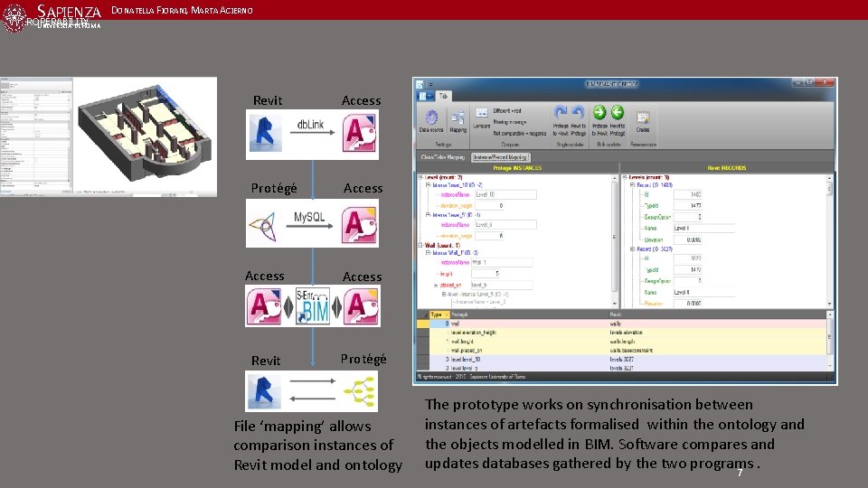868x488 pixels.
Task: Click the Revit icon in the bottom diagram row
Action: (x=263, y=391)
